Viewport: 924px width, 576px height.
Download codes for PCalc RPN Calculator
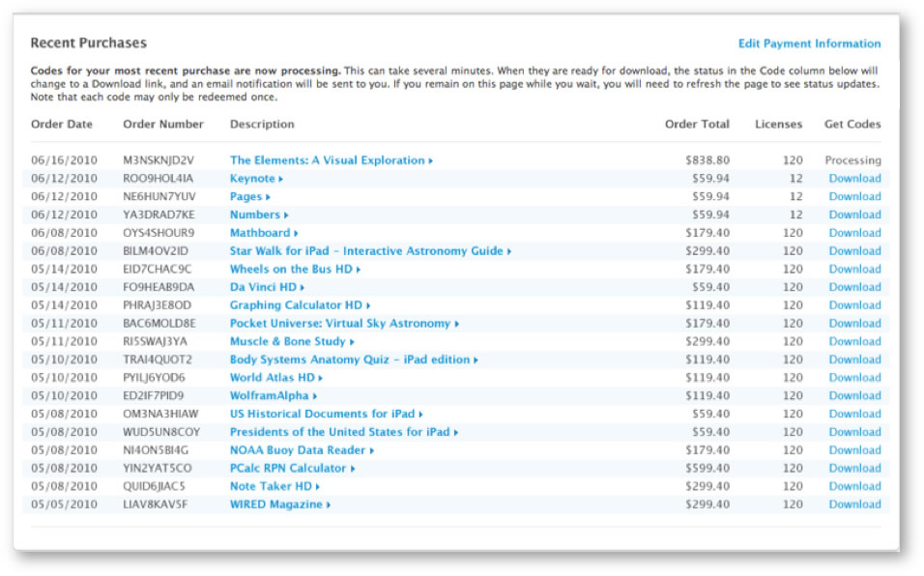(854, 468)
